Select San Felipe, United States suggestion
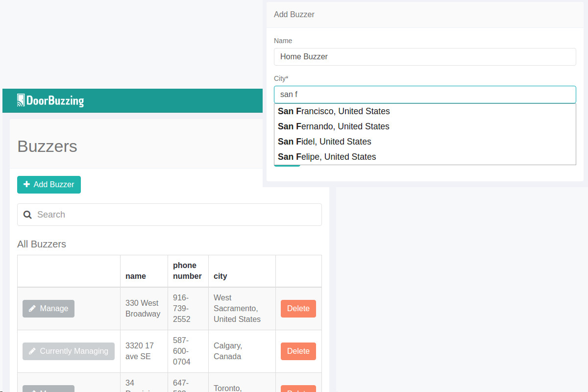This screenshot has height=392, width=588. [x=327, y=157]
